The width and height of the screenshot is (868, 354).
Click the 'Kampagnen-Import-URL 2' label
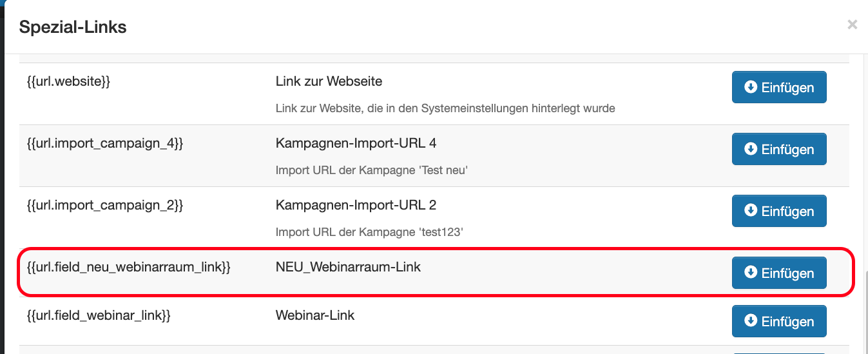pyautogui.click(x=356, y=205)
